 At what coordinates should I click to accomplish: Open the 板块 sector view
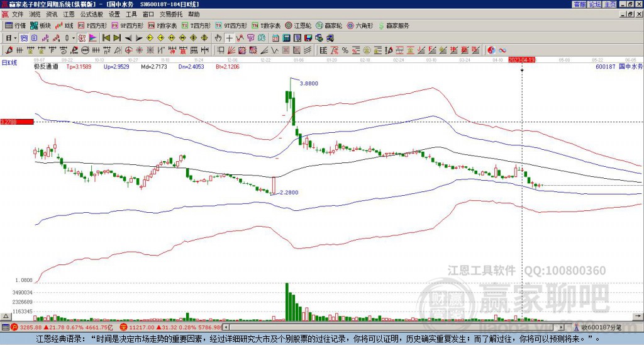[x=40, y=25]
